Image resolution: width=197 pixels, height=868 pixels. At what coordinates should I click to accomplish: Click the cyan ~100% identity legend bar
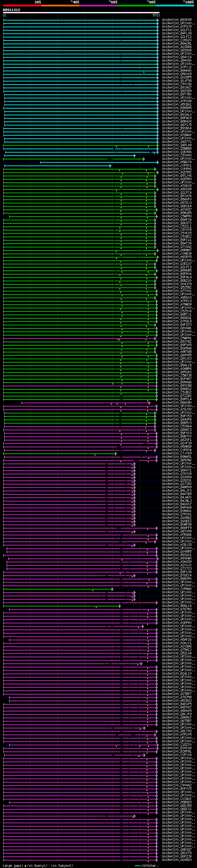(175, 6)
